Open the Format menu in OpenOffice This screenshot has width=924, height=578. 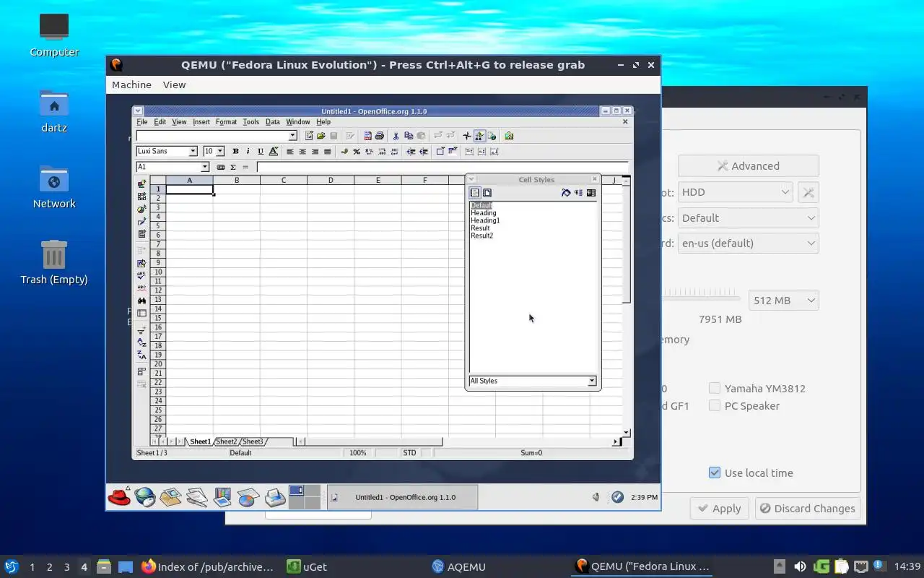point(226,122)
